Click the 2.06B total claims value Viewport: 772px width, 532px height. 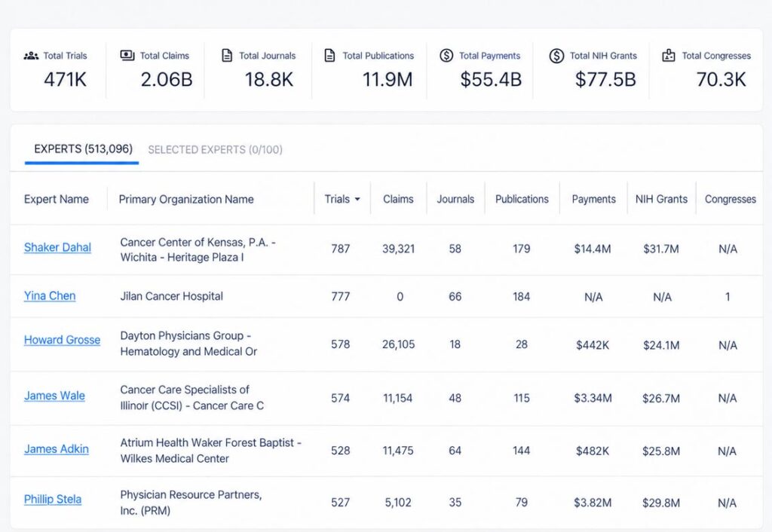pyautogui.click(x=167, y=79)
